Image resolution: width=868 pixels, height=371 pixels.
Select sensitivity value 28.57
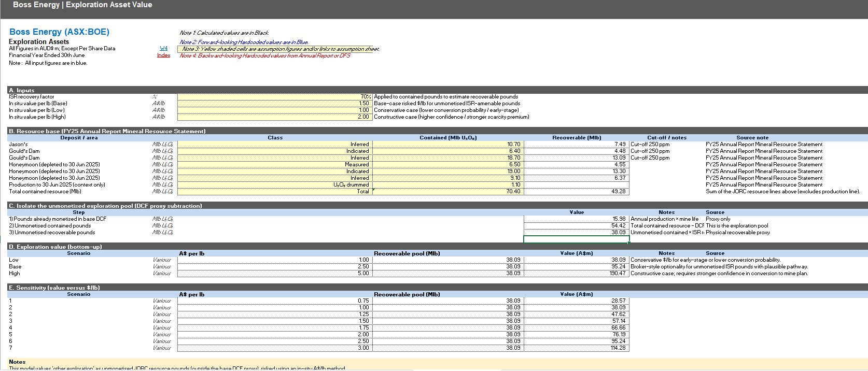tap(577, 301)
